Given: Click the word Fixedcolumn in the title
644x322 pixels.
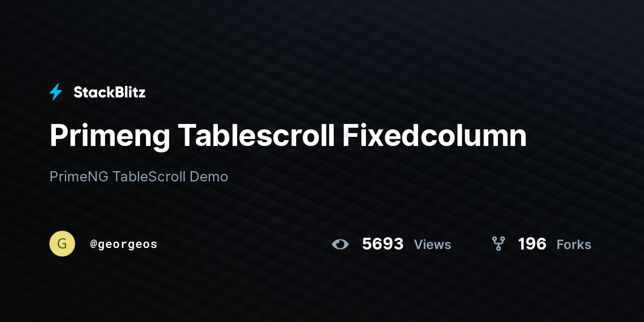Looking at the screenshot, I should (x=435, y=136).
